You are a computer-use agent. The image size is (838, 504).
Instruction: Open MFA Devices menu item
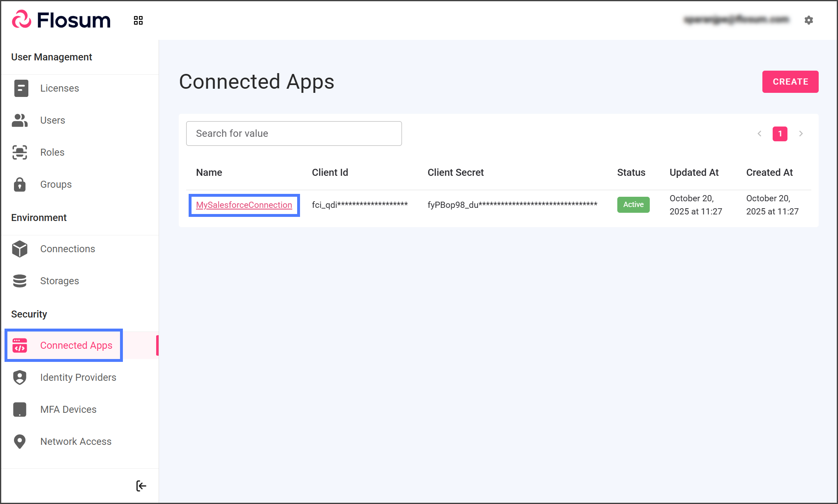(x=68, y=410)
